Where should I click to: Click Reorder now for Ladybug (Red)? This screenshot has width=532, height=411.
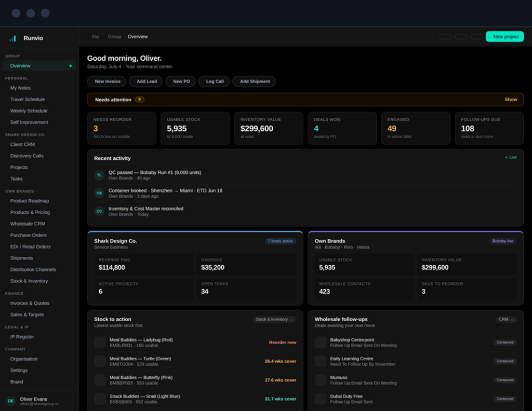(x=282, y=342)
